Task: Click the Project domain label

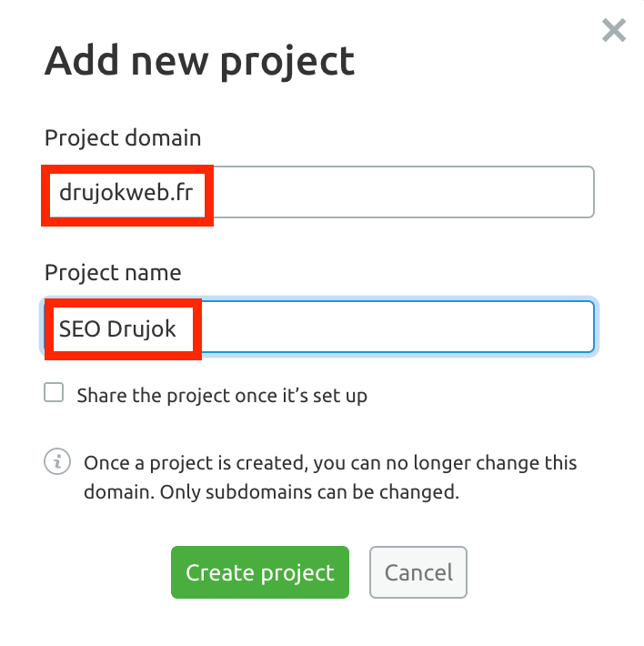Action: pos(123,137)
